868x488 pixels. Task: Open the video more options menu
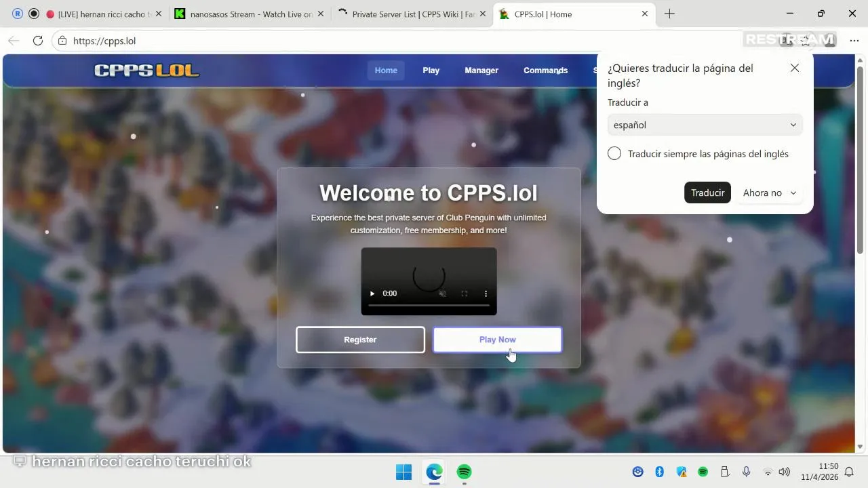pos(486,293)
